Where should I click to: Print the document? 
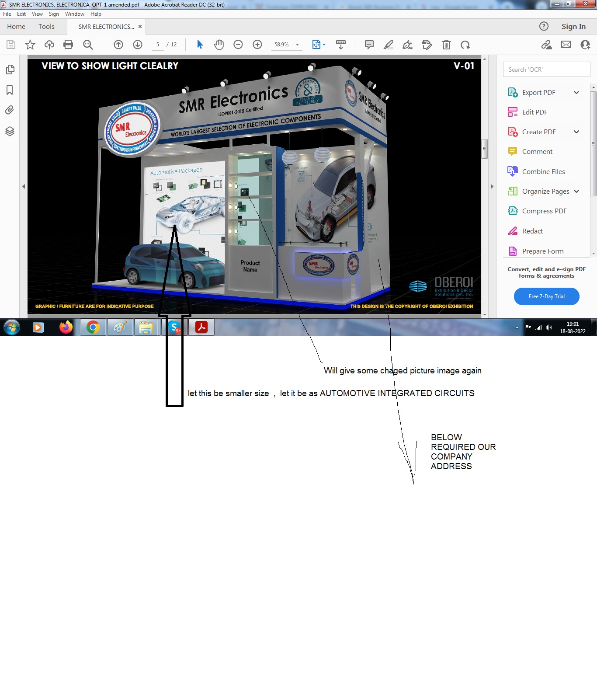click(68, 45)
